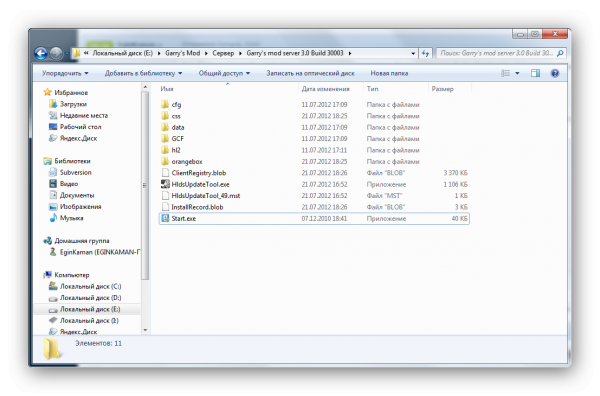Viewport: 600px width, 396px height.
Task: Select the Изображения library
Action: (x=80, y=207)
